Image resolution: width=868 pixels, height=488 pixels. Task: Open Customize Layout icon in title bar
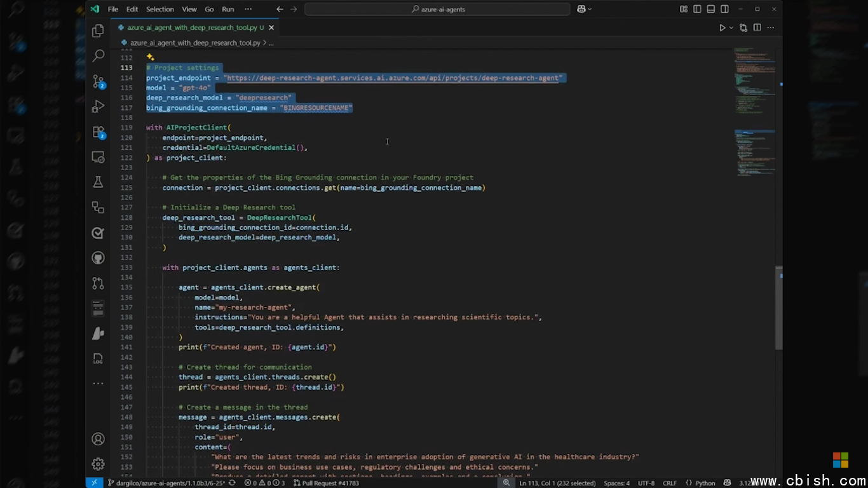click(x=684, y=9)
